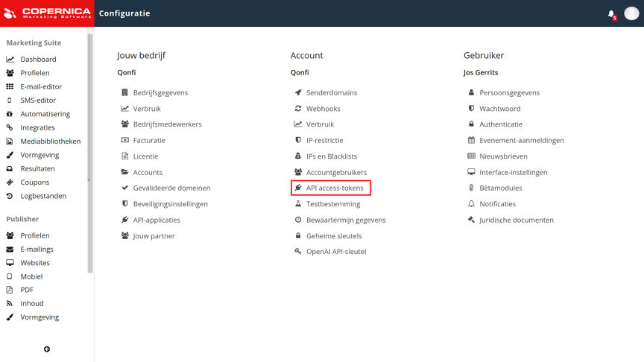This screenshot has height=362, width=644.
Task: Open Interface-instellingen
Action: coord(513,172)
